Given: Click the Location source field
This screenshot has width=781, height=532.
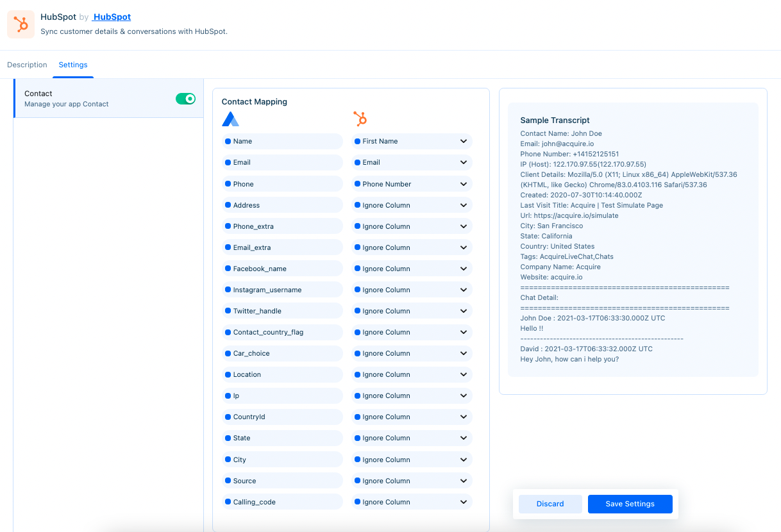Looking at the screenshot, I should [x=282, y=374].
